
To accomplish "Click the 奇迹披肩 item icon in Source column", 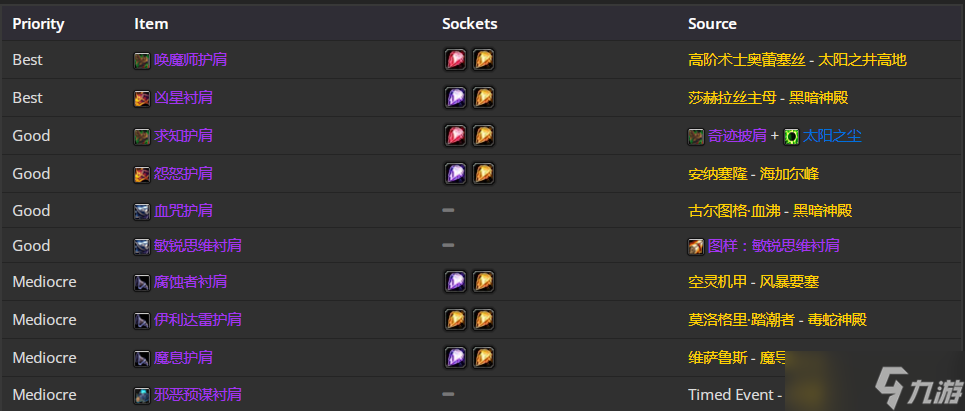I will click(x=696, y=137).
